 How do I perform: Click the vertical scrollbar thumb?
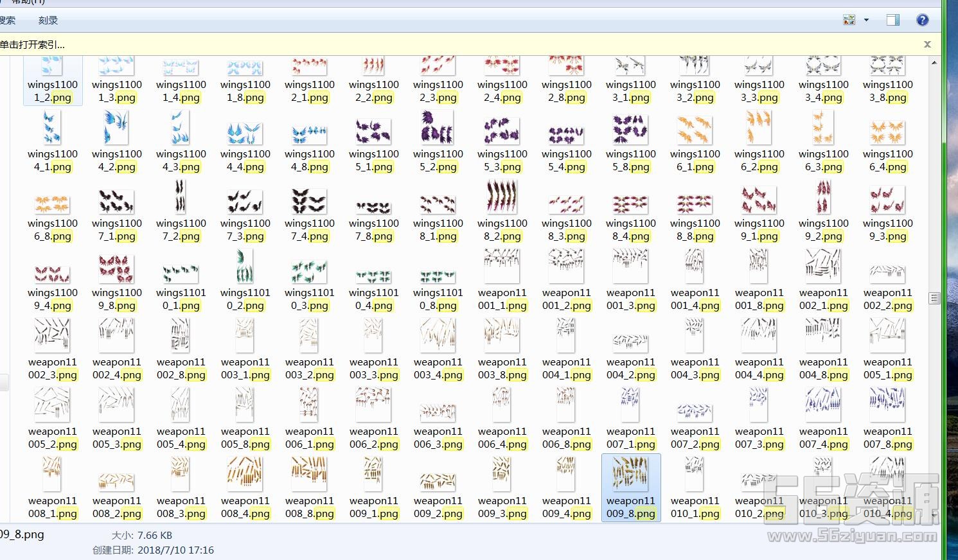point(934,298)
